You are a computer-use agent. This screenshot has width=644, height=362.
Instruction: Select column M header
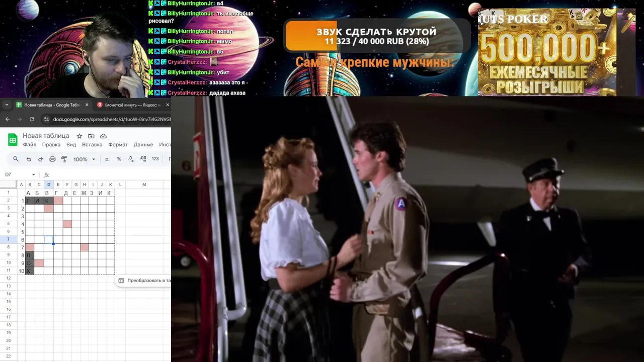click(x=144, y=185)
